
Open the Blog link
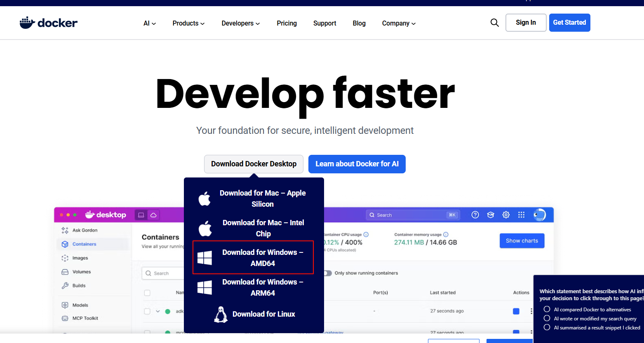click(x=359, y=23)
